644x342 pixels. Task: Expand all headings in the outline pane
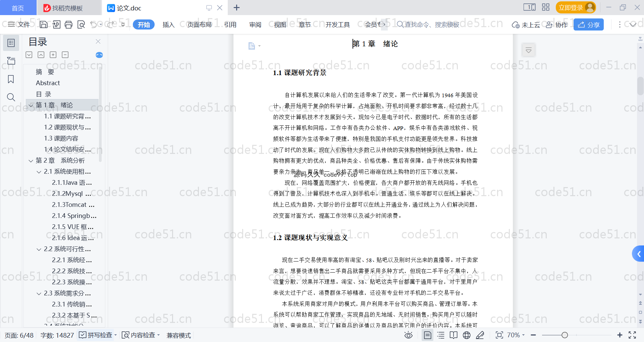click(x=29, y=55)
